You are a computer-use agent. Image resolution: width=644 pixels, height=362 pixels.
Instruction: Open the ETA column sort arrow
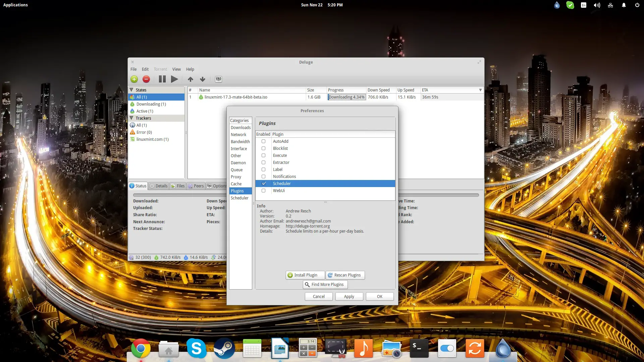tap(480, 90)
